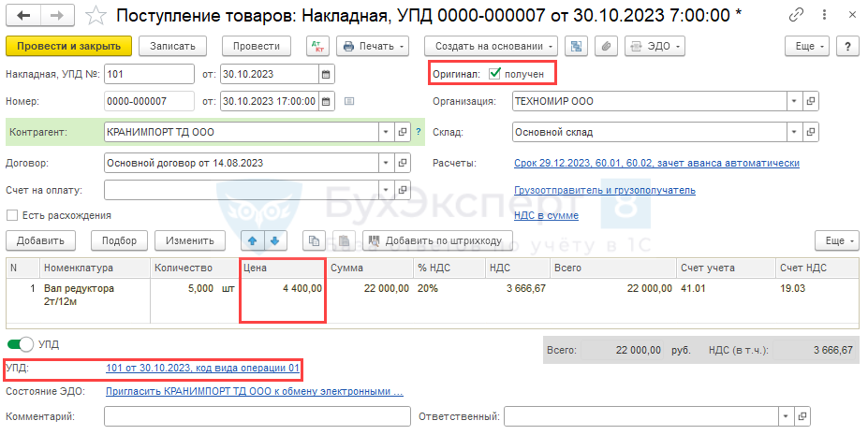Open Склад Основной склад record

[x=811, y=132]
